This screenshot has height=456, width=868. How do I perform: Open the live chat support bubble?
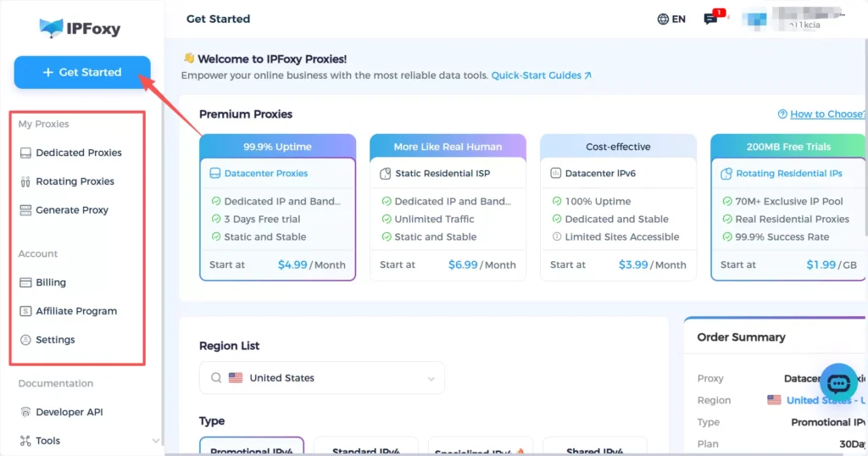[x=838, y=384]
